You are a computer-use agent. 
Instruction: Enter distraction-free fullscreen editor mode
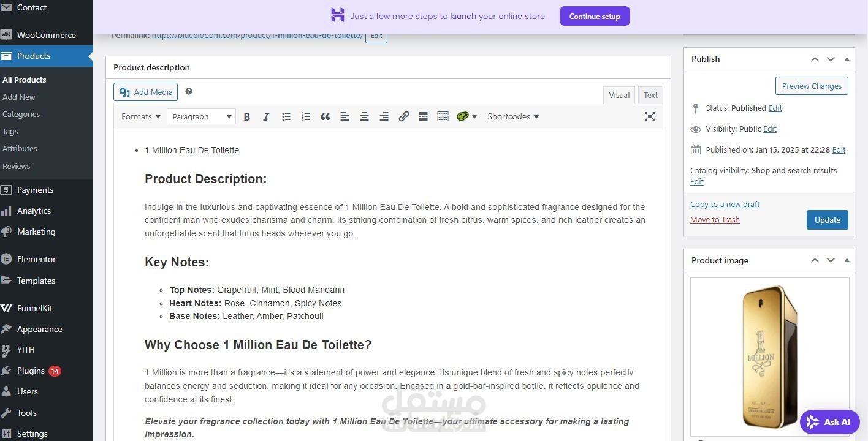[x=650, y=116]
